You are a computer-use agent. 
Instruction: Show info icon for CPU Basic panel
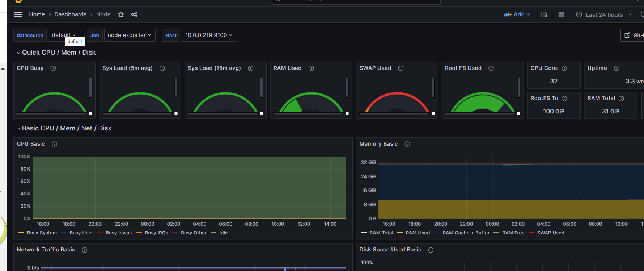[55, 144]
